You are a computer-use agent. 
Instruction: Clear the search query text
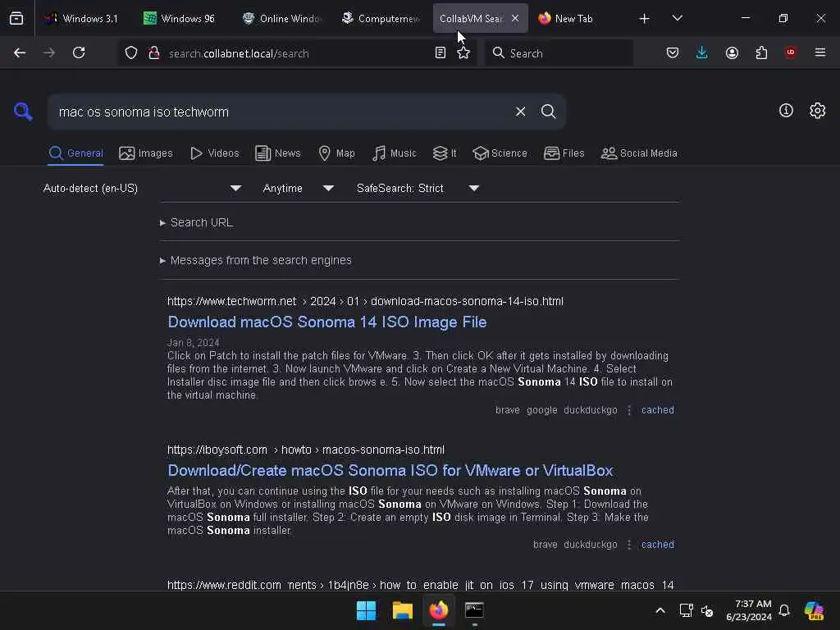[520, 112]
